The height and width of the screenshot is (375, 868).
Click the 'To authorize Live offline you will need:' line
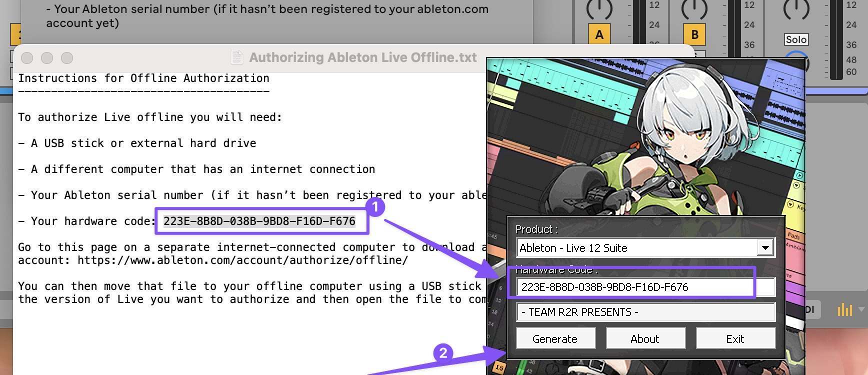tap(150, 117)
